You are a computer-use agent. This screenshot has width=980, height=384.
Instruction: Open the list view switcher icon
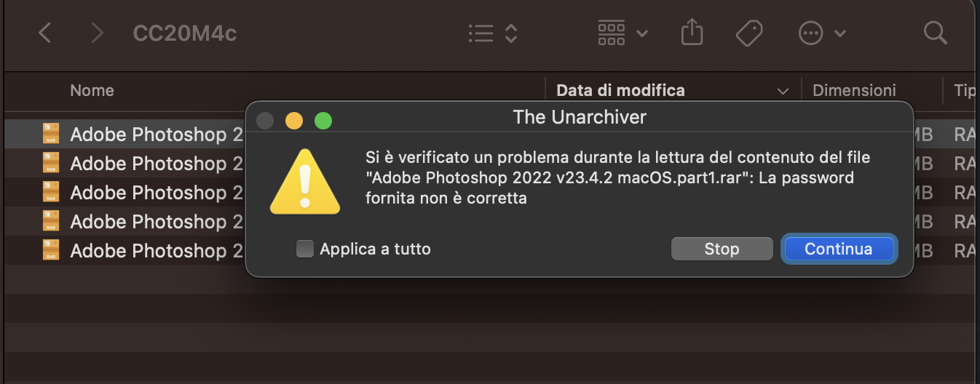(493, 33)
